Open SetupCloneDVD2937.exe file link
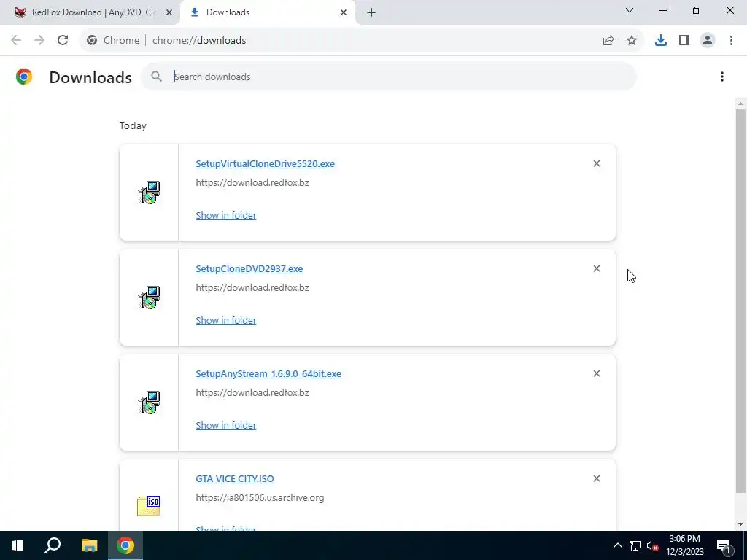 [249, 268]
